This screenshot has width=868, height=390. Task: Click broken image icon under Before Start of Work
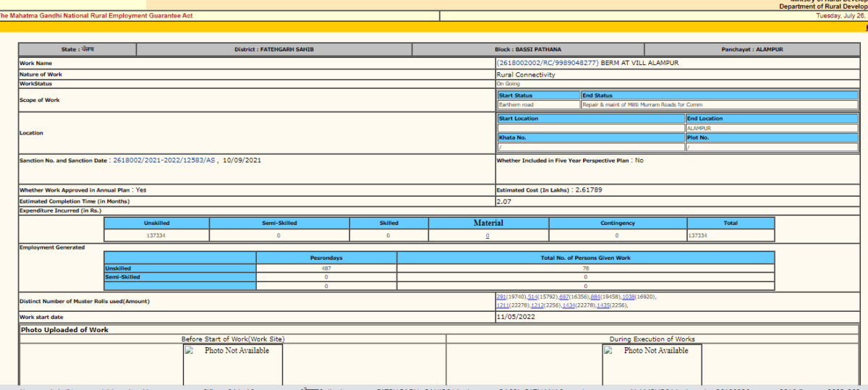(190, 351)
